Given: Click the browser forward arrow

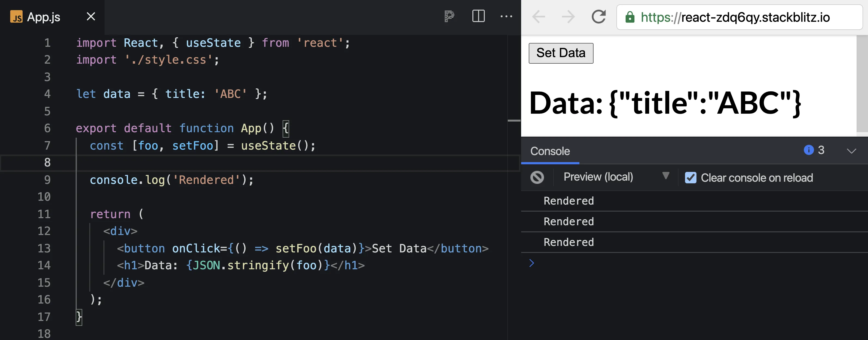Looking at the screenshot, I should click(568, 17).
